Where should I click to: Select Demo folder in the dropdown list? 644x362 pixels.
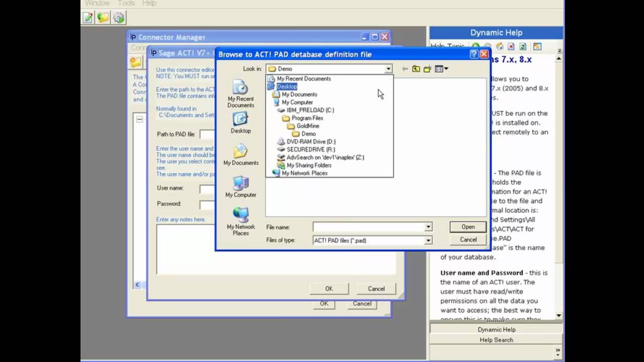click(x=308, y=134)
